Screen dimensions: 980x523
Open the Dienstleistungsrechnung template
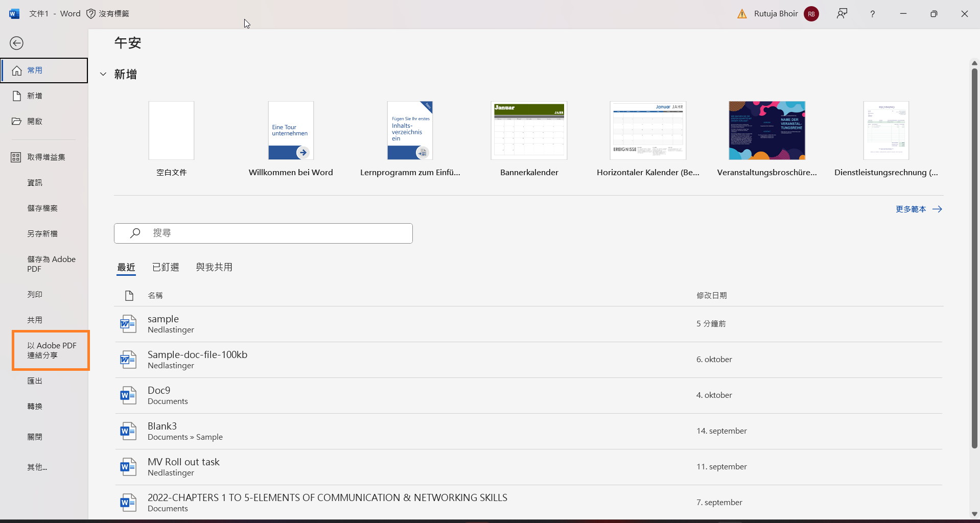tap(886, 139)
